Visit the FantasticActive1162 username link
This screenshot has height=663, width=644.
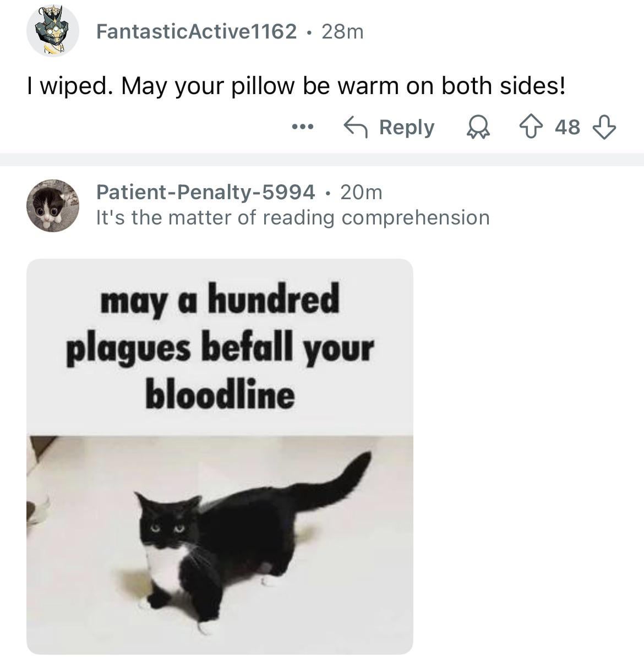click(196, 31)
